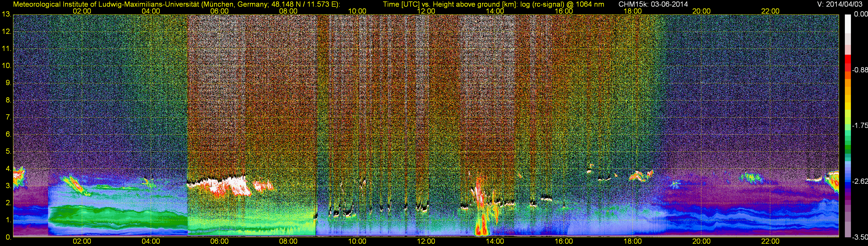Click the '04:00' label on the top time axis
This screenshot has height=246, width=868.
(151, 11)
